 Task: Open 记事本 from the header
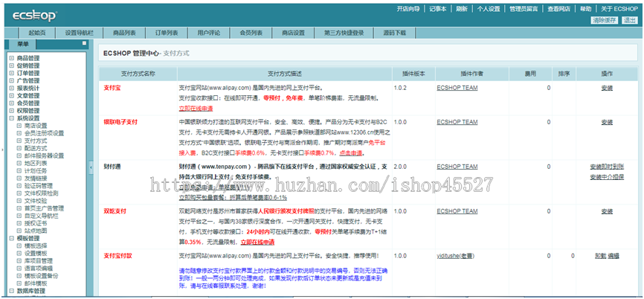coord(438,9)
